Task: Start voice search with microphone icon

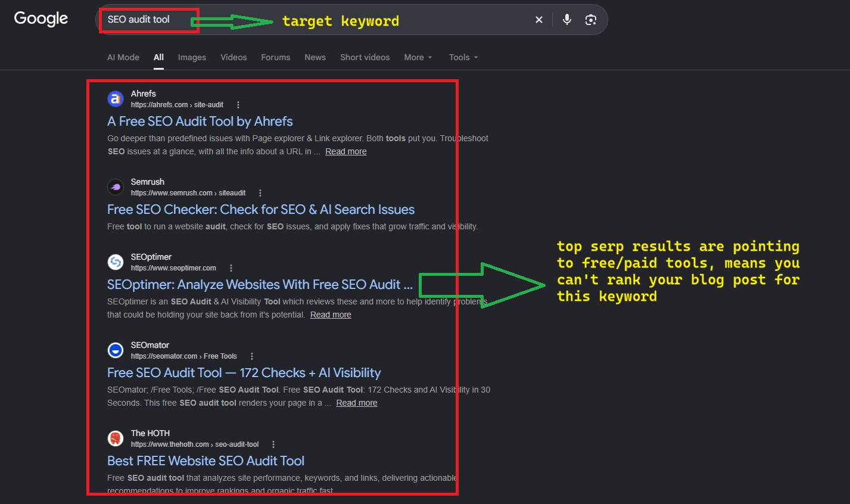Action: tap(567, 20)
